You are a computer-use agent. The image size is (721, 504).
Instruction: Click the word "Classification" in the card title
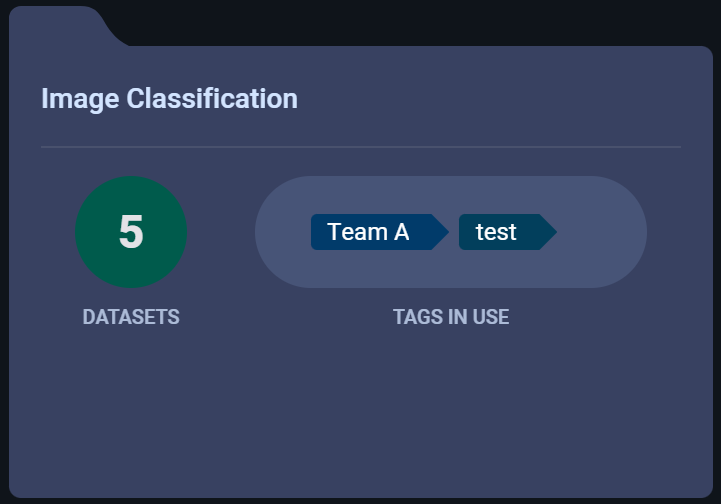(212, 99)
